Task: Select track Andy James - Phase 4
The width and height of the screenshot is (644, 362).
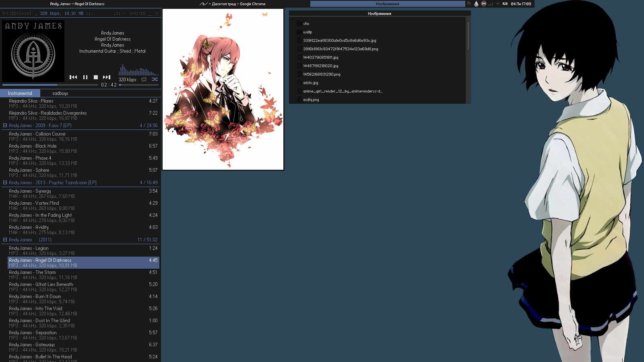Action: tap(83, 160)
